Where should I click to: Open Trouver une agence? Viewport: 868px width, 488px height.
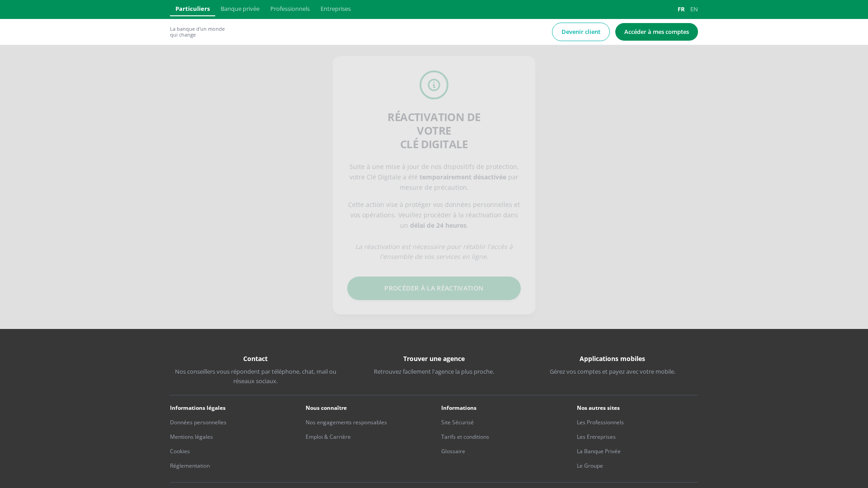coord(434,359)
